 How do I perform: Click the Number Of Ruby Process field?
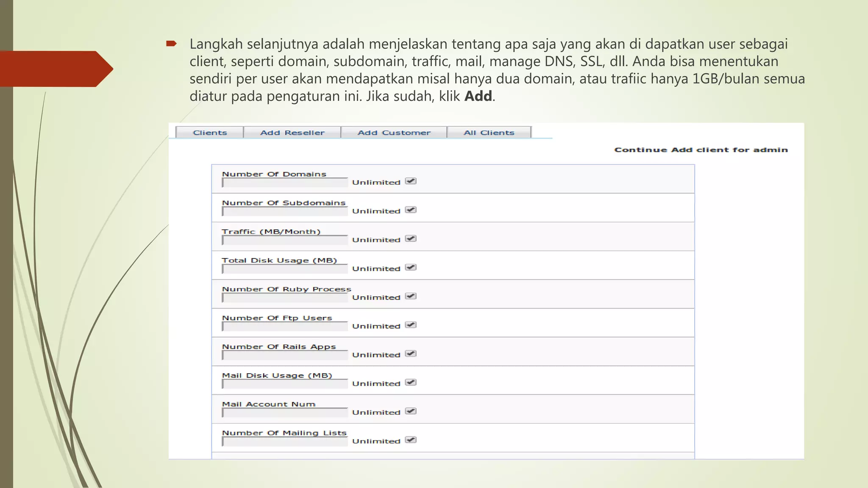click(285, 298)
